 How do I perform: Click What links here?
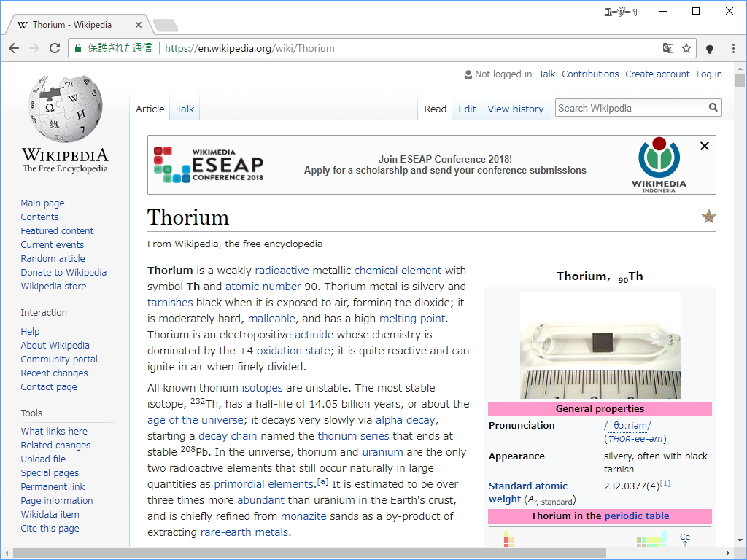(54, 432)
